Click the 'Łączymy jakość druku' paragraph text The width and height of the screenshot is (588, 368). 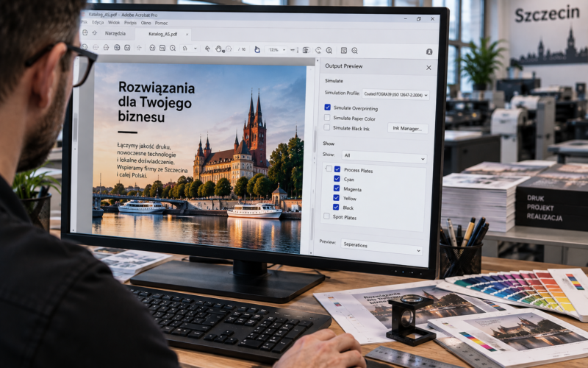pos(152,160)
